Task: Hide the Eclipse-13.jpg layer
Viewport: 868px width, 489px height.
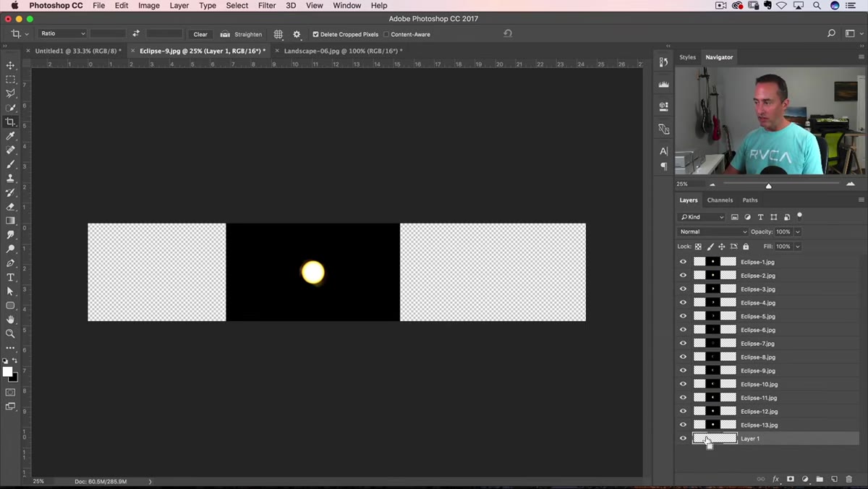Action: (683, 425)
